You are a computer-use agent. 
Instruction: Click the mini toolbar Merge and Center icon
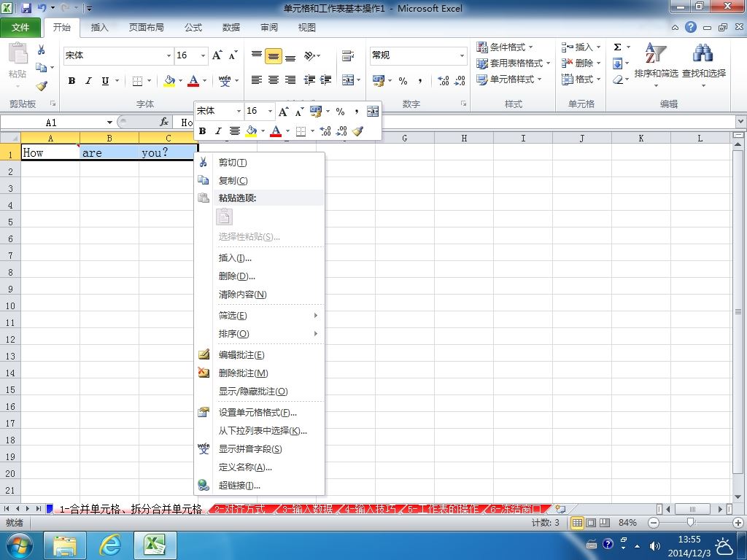coord(373,112)
